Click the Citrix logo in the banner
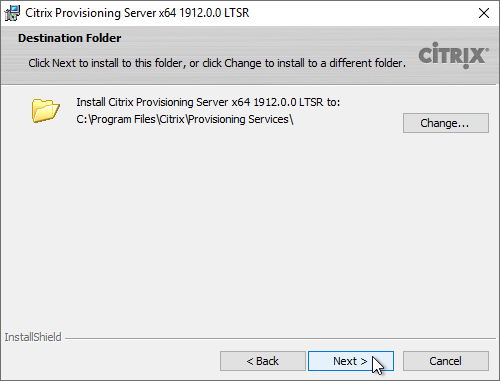 tap(453, 55)
